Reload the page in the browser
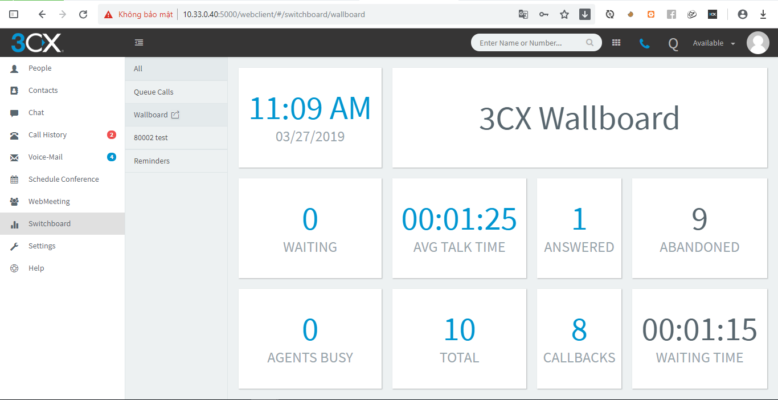This screenshot has width=778, height=400. 82,15
